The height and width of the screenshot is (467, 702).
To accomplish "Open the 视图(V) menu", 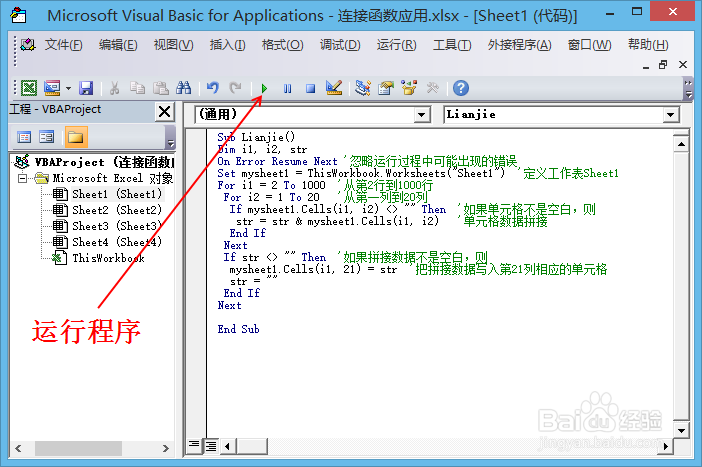I will coord(173,45).
